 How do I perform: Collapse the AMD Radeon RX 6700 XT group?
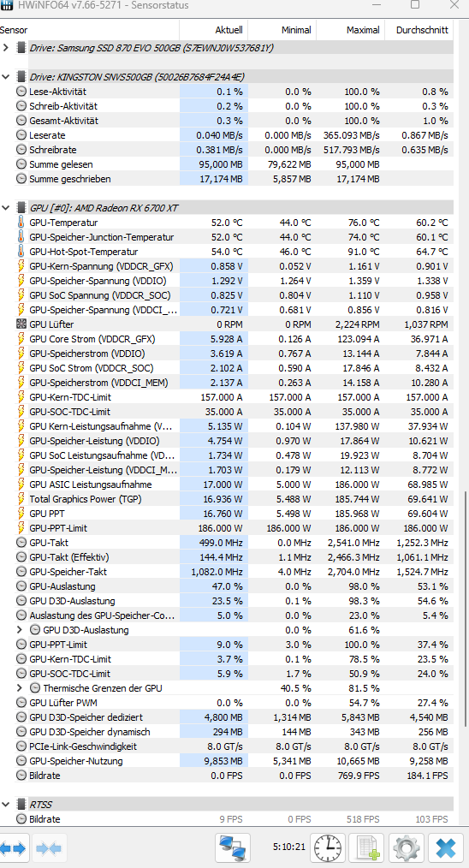tap(6, 208)
